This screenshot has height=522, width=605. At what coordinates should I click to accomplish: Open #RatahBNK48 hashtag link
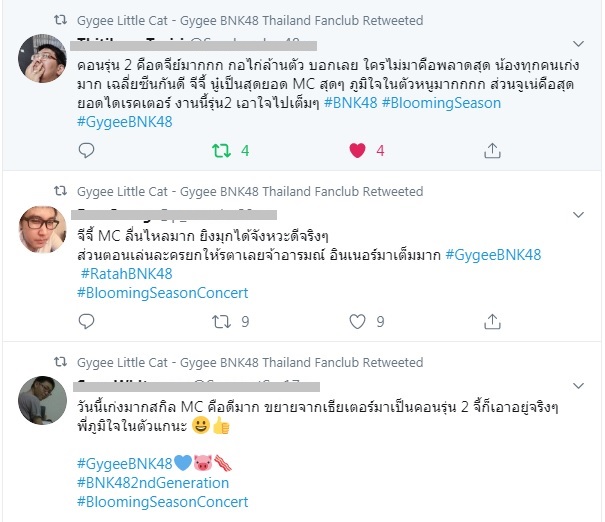coord(127,274)
